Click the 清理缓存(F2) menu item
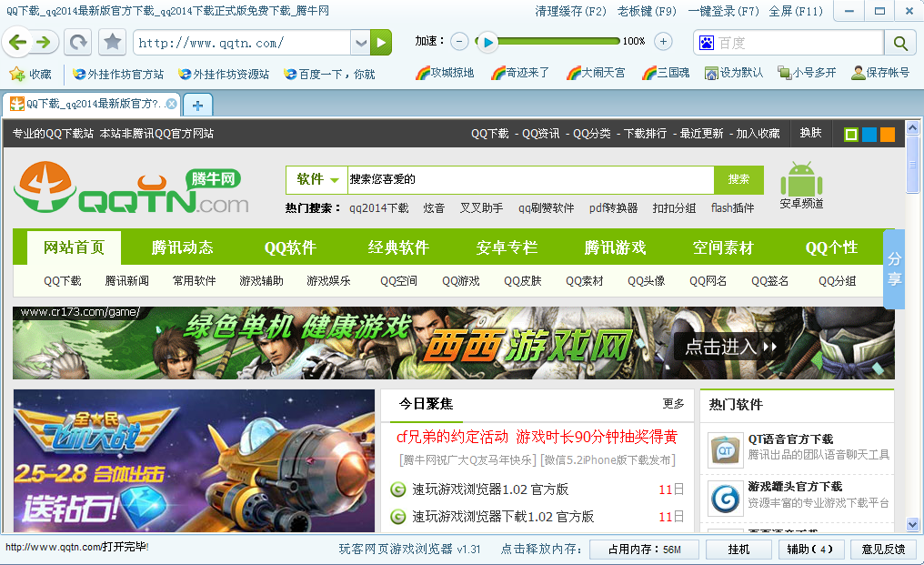924x565 pixels. tap(571, 11)
